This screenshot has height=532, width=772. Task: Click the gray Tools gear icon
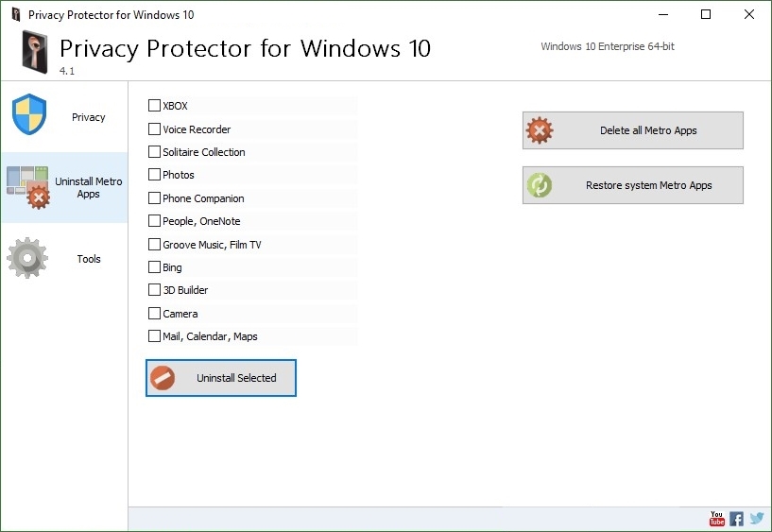click(x=27, y=258)
